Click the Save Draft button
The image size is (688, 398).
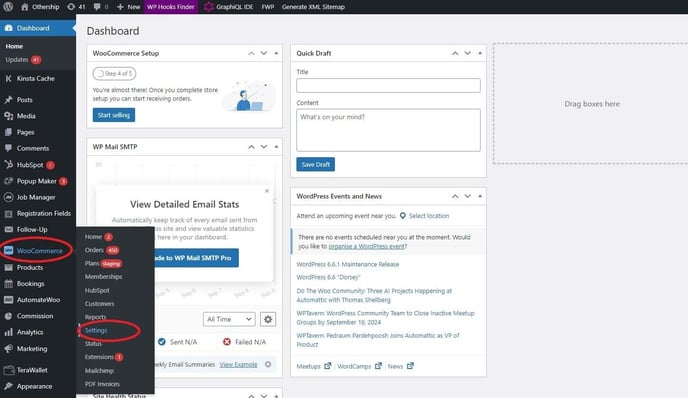tap(315, 165)
